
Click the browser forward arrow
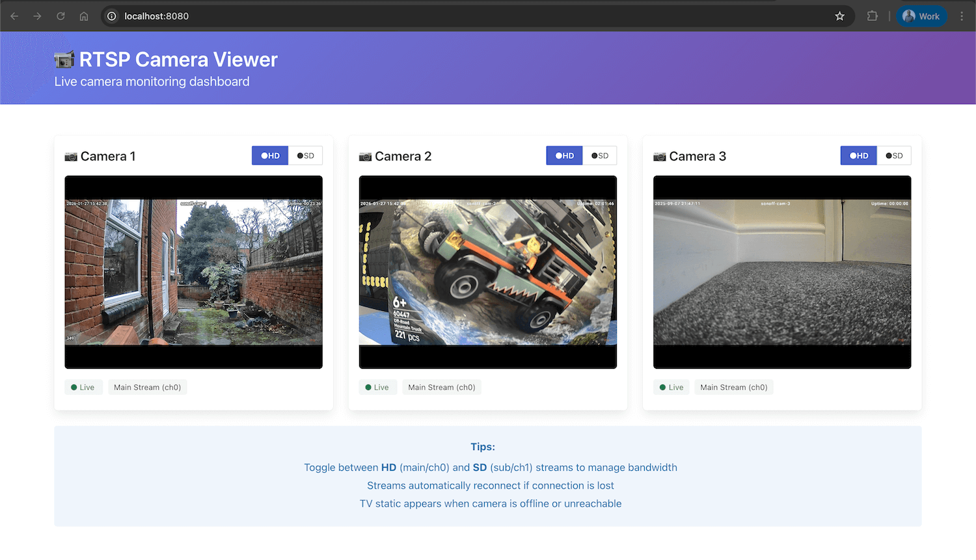[x=37, y=16]
